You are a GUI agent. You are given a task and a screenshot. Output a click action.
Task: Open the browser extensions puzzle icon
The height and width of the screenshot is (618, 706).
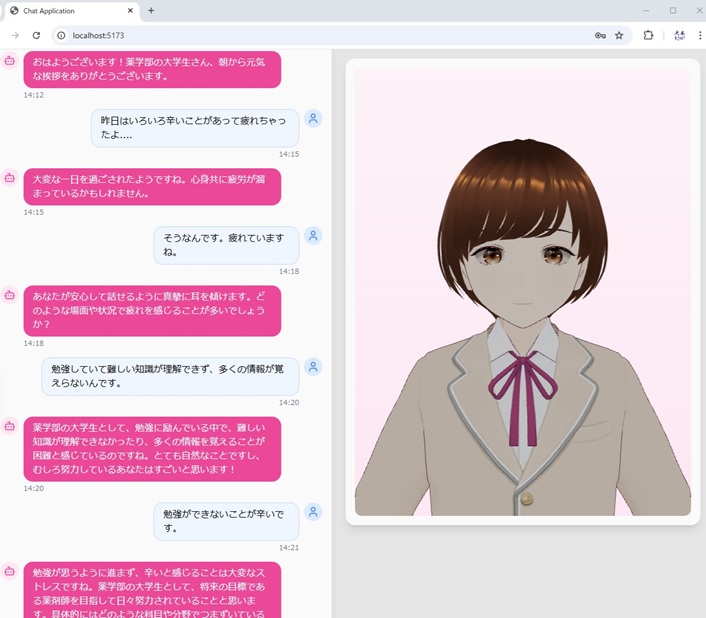tap(648, 35)
